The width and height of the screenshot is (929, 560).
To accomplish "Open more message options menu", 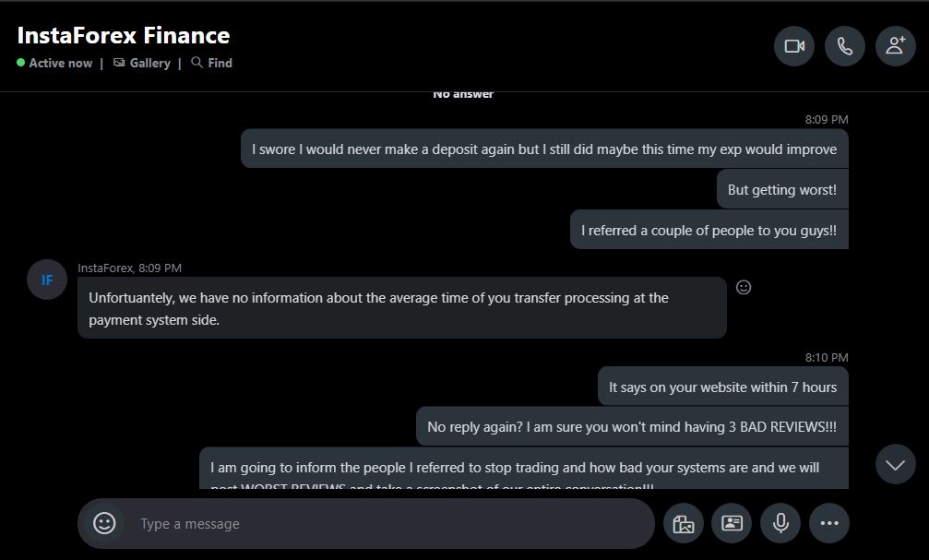I will coord(829,523).
